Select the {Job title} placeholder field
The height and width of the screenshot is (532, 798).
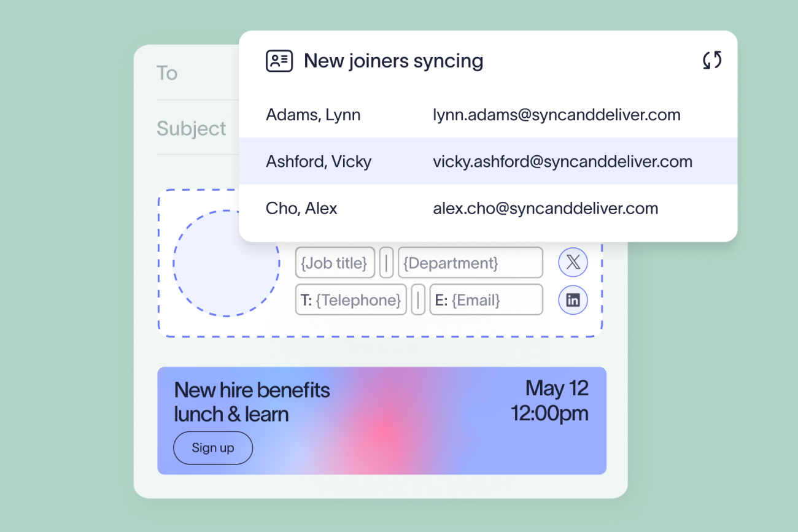pos(335,263)
